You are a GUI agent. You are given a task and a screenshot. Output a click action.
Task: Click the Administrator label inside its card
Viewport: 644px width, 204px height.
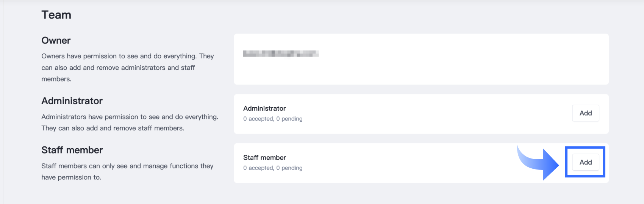click(264, 108)
